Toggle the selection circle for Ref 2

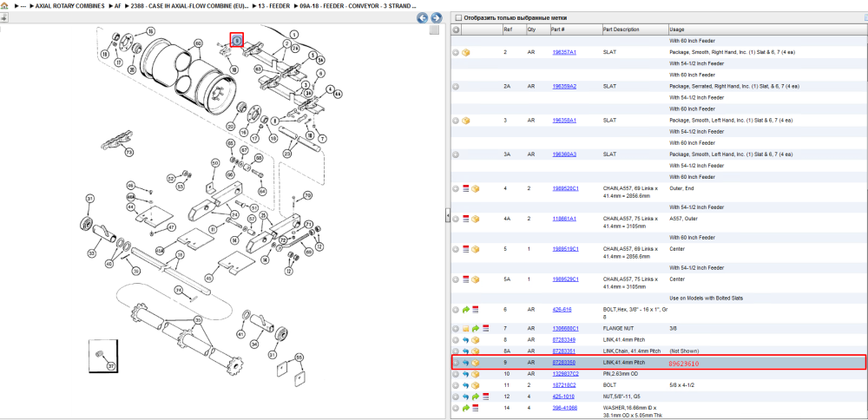pos(456,53)
